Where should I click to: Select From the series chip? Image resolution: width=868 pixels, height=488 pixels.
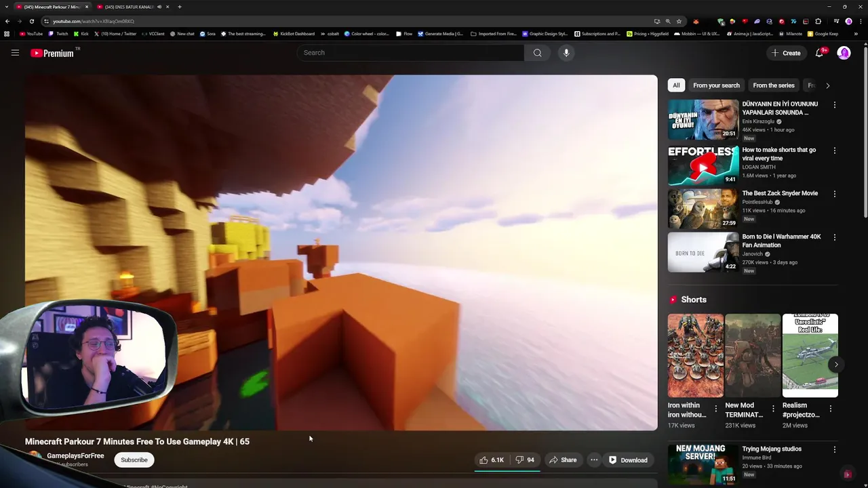pos(774,85)
